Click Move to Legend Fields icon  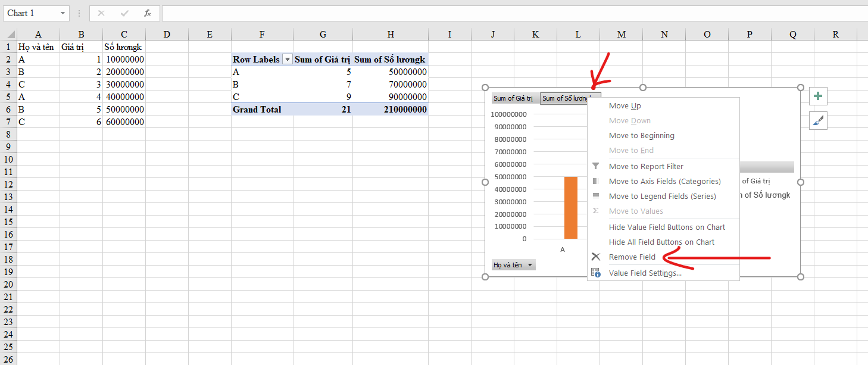click(x=595, y=196)
